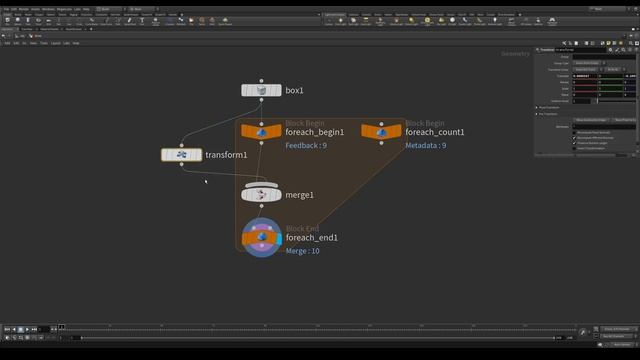The image size is (640, 360).
Task: Select the transform1 node
Action: (x=181, y=155)
